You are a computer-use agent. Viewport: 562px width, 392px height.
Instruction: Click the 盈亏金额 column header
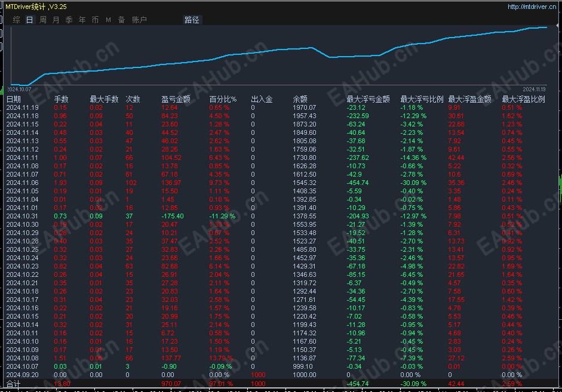176,99
